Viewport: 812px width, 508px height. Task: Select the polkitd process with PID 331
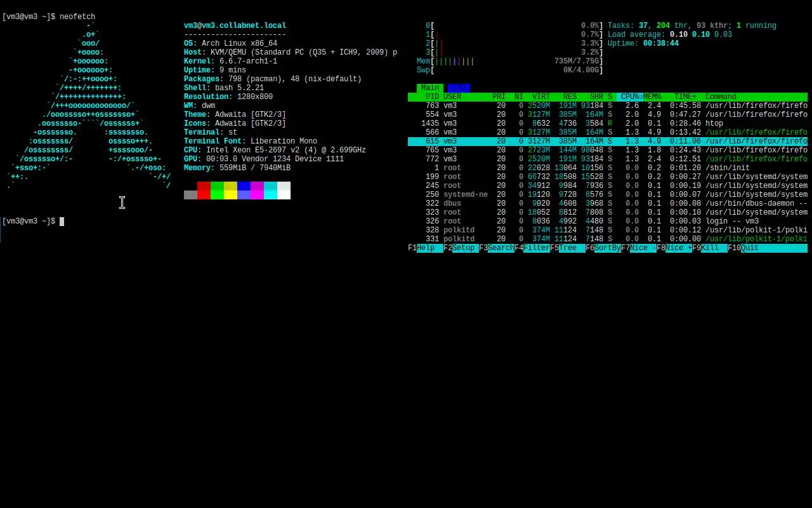[x=608, y=239]
